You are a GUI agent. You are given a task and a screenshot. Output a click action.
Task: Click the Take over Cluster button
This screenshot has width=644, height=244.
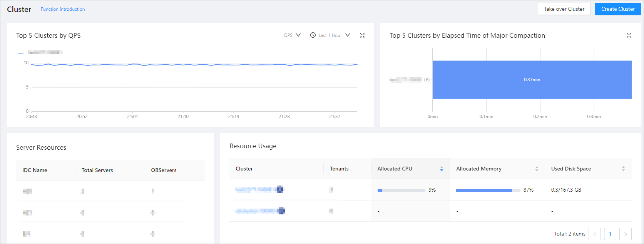click(x=564, y=9)
